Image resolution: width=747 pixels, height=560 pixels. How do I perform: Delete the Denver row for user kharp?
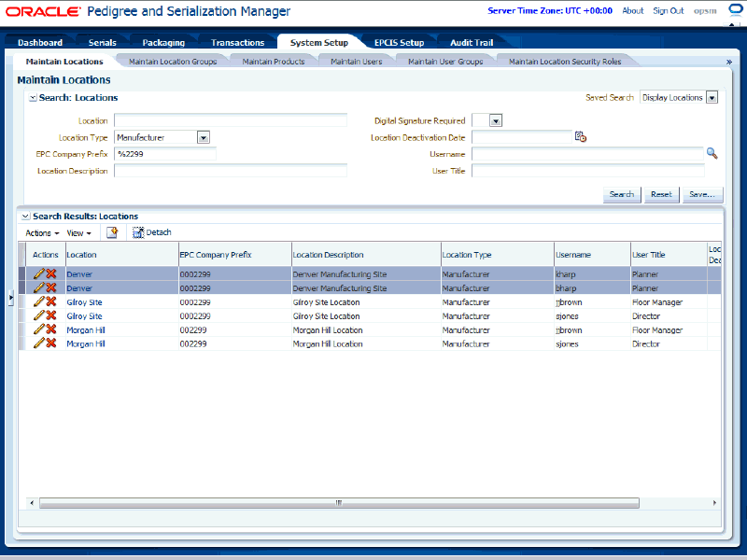[x=51, y=273]
